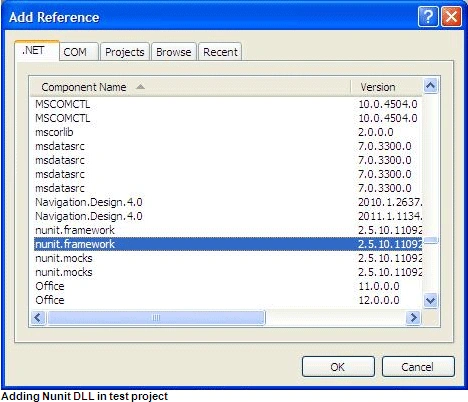Click the 2.0.0.0 version cell
The height and width of the screenshot is (402, 468).
coord(376,132)
